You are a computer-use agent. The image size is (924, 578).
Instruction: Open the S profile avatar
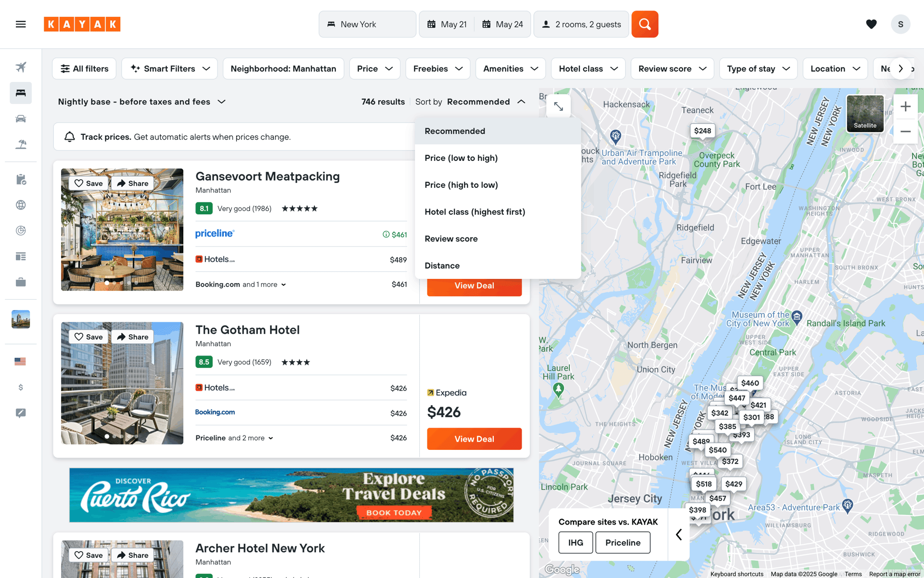coord(900,24)
